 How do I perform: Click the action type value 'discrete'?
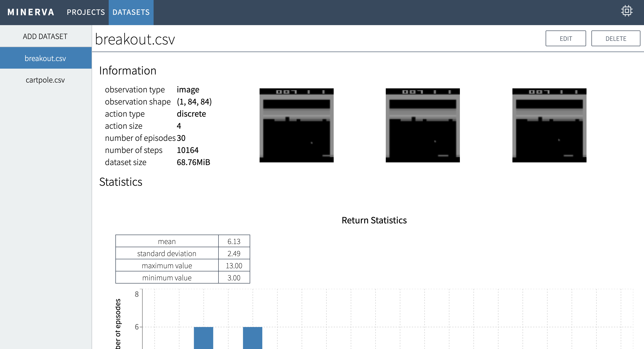click(191, 114)
